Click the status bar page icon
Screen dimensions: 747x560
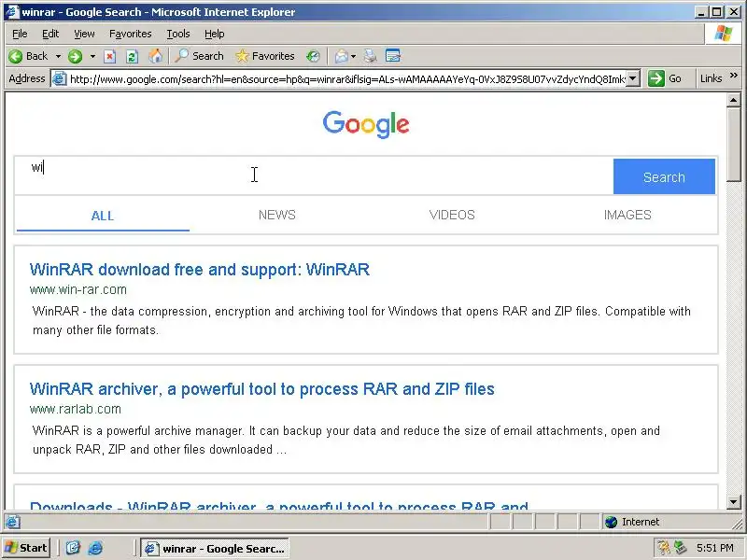tap(13, 522)
